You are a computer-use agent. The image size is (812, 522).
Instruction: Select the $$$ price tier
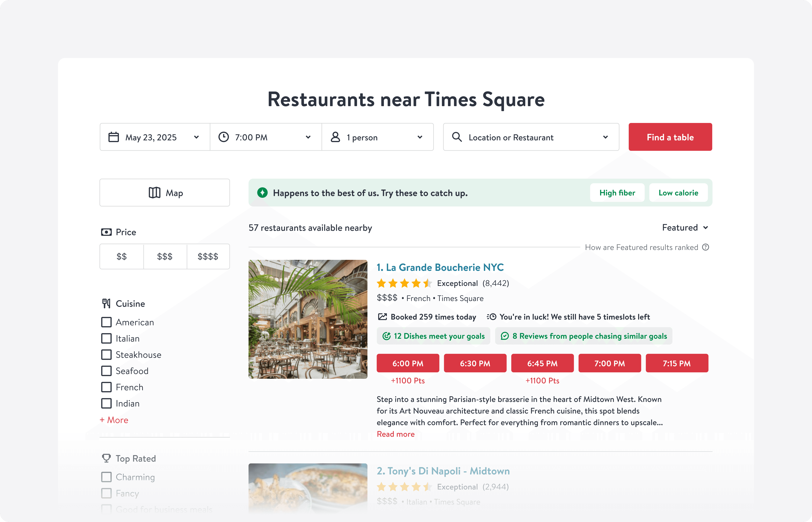pos(165,257)
